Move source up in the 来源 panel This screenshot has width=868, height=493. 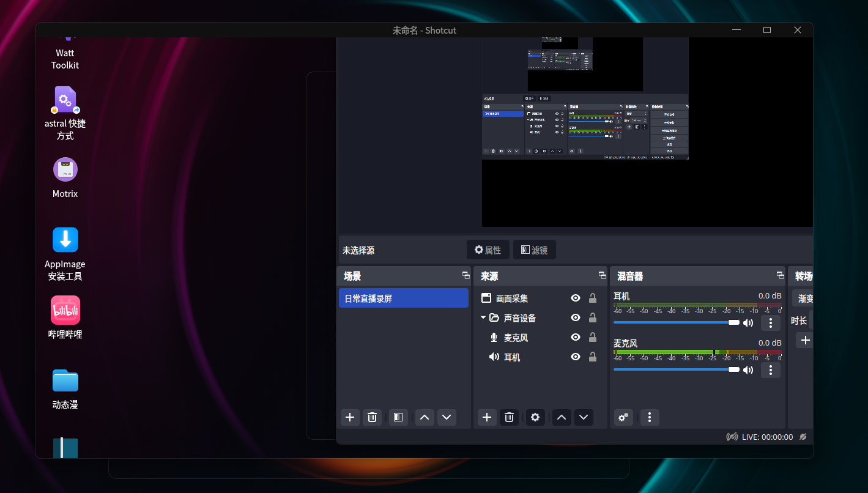tap(562, 417)
